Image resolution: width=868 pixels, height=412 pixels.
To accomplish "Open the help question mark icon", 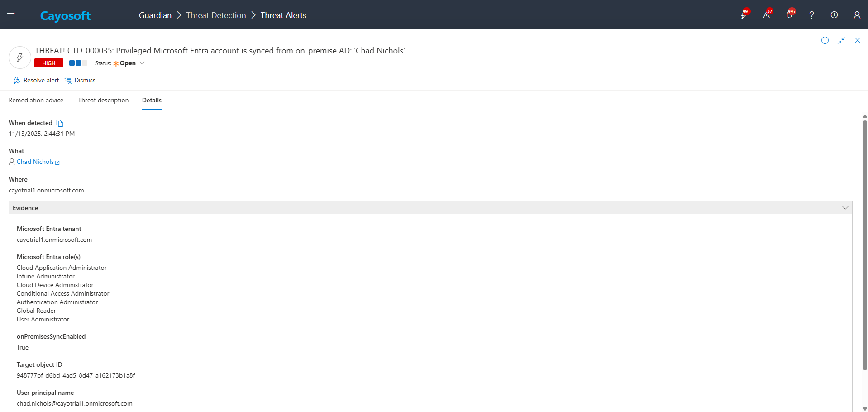I will tap(811, 15).
